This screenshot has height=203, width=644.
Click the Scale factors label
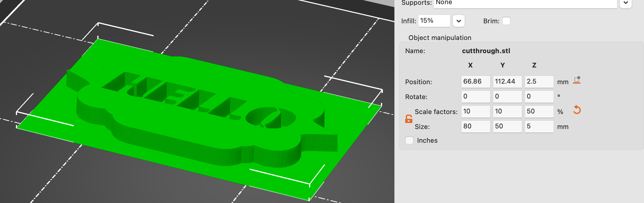tap(436, 112)
